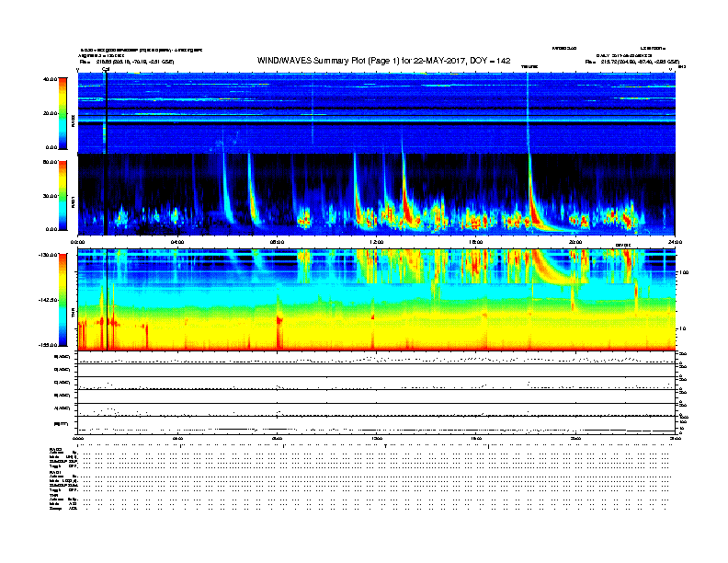Click the 60.00 label on RAD1 color scale

click(x=50, y=162)
